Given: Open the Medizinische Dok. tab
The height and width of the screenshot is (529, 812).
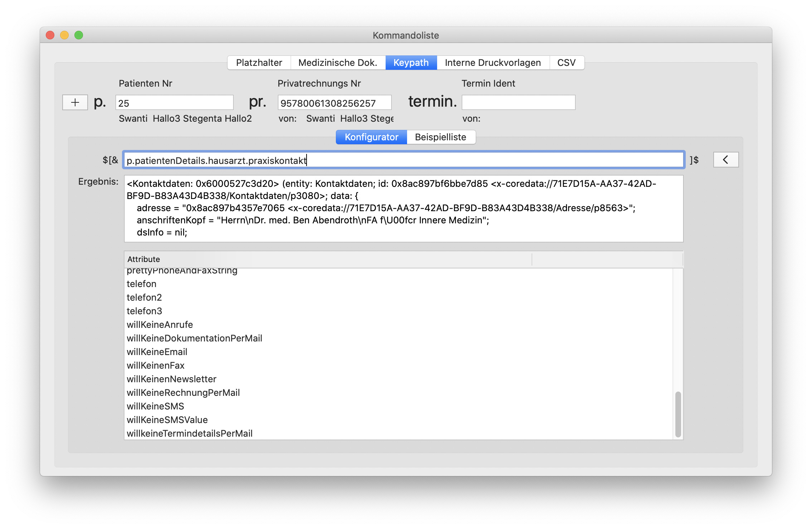Looking at the screenshot, I should 338,63.
